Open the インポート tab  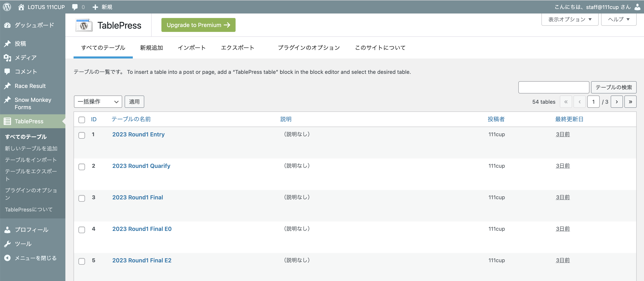click(191, 47)
